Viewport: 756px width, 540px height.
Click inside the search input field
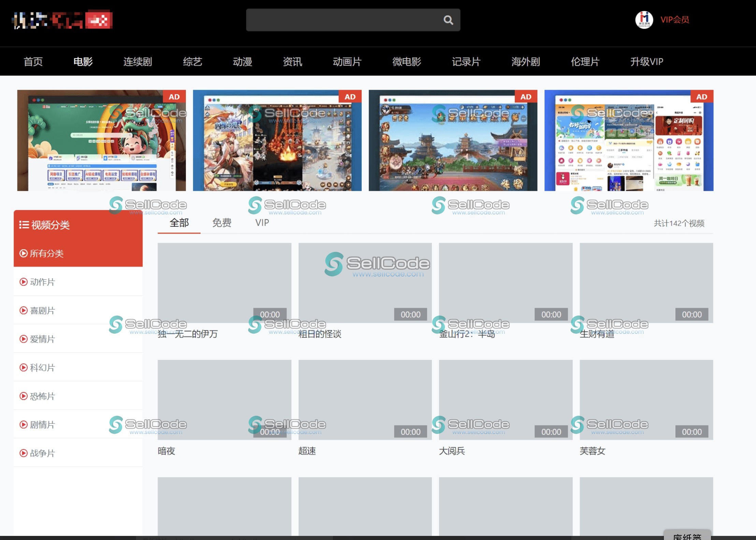tap(341, 19)
